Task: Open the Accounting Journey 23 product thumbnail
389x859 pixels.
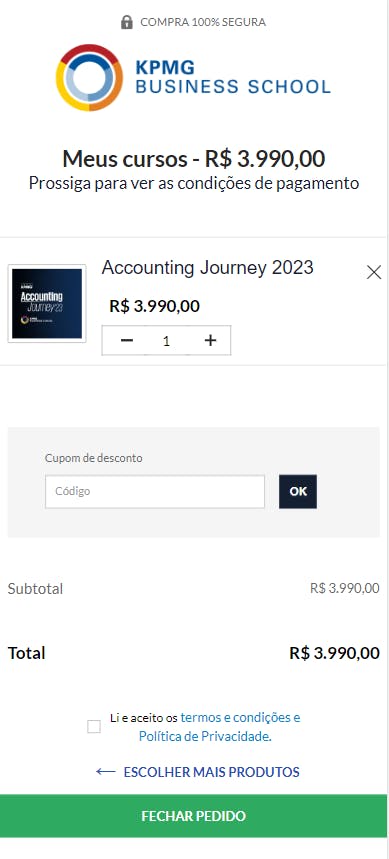Action: click(x=47, y=303)
